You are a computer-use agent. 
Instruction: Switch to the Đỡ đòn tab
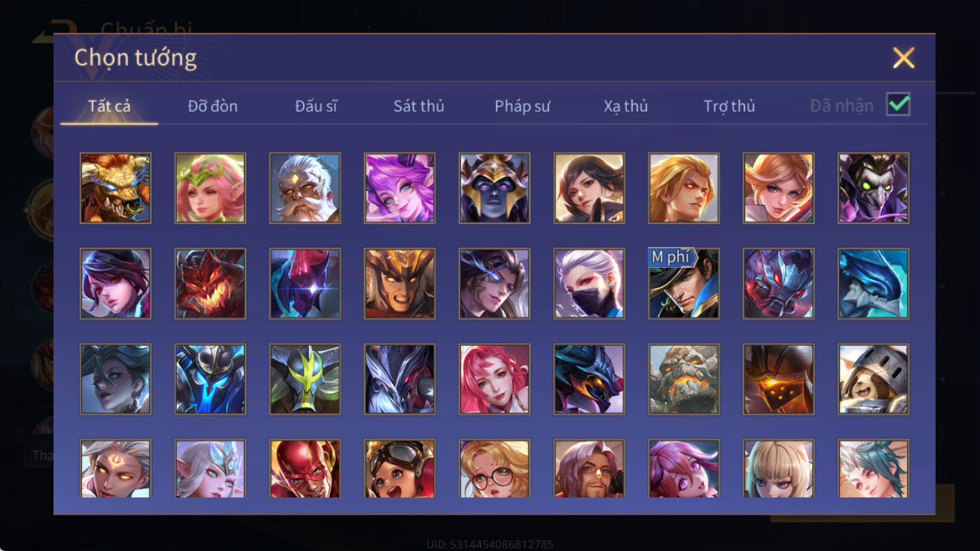tap(213, 106)
